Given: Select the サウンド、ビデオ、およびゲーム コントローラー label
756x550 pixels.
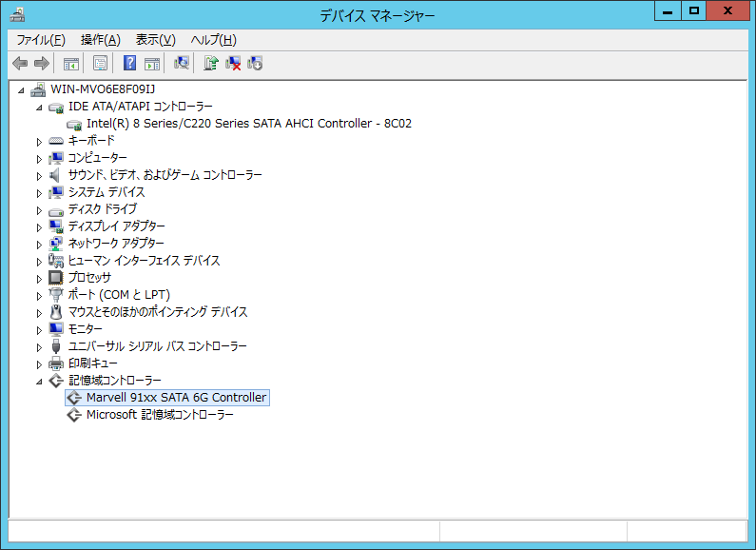Looking at the screenshot, I should pos(165,175).
